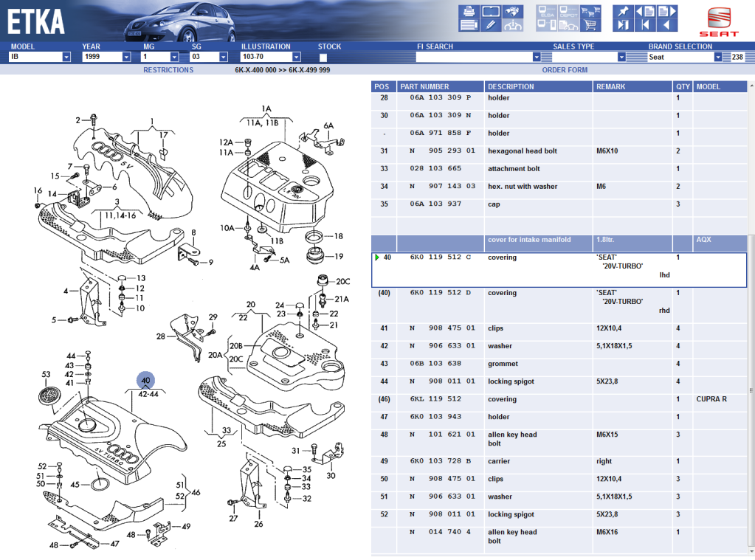Click the PART NUMBER column header
The height and width of the screenshot is (560, 755).
424,86
